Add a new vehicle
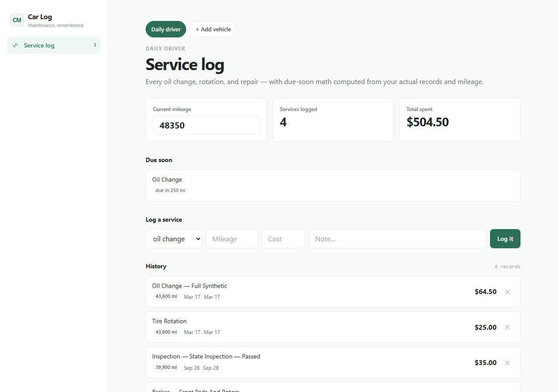558x392 pixels. pos(213,29)
